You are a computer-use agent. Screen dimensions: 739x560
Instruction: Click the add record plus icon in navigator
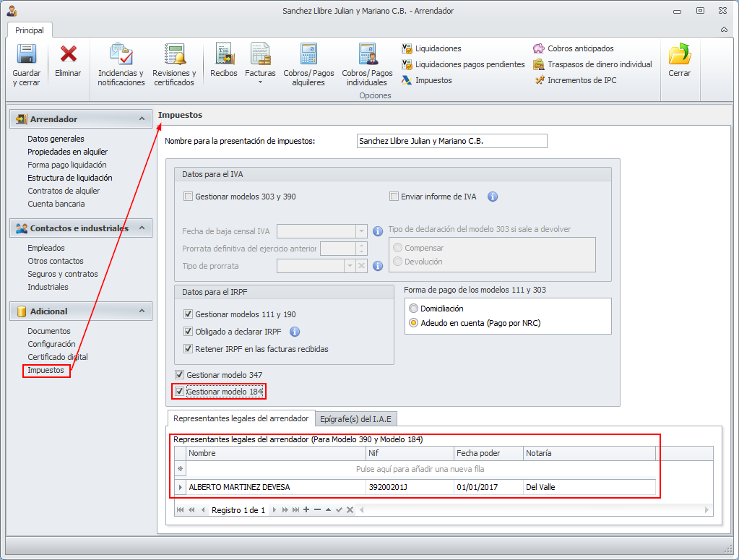[x=306, y=509]
